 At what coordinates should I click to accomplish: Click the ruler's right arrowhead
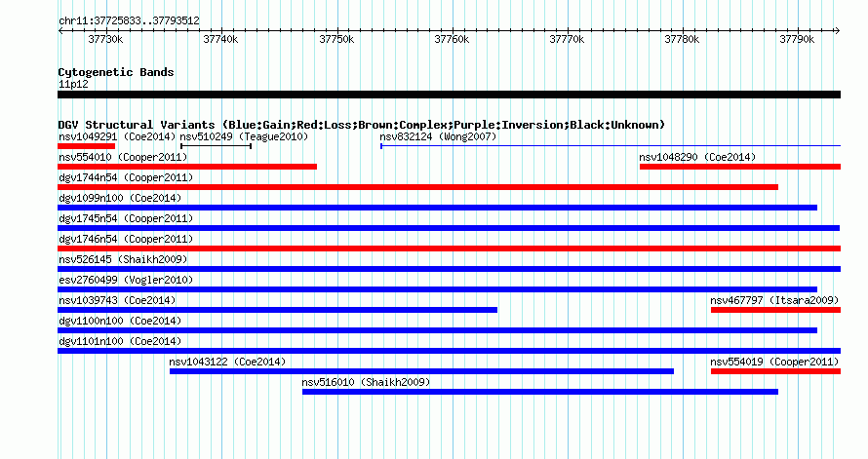click(838, 31)
